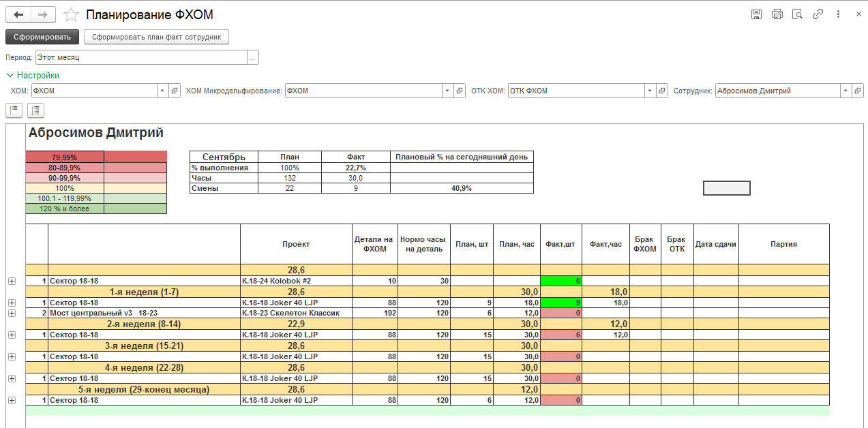Click the Период ellipsis selection button
Viewport: 868px width, 428px height.
252,58
